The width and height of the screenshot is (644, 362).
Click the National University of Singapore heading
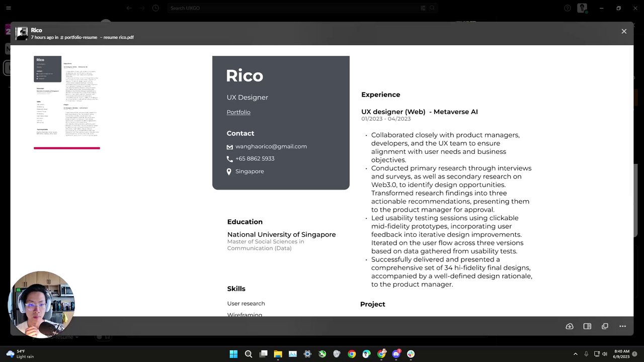pyautogui.click(x=281, y=234)
